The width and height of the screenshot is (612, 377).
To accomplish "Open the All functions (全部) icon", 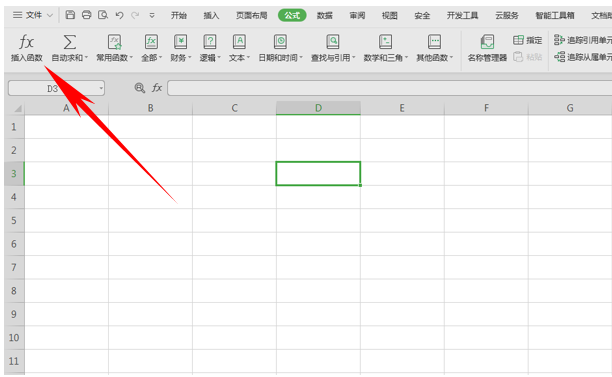I will coord(151,41).
